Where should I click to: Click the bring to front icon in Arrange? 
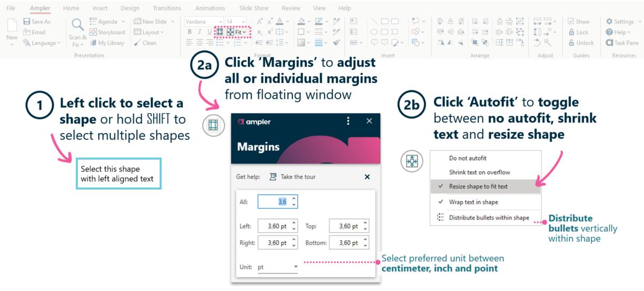point(475,43)
